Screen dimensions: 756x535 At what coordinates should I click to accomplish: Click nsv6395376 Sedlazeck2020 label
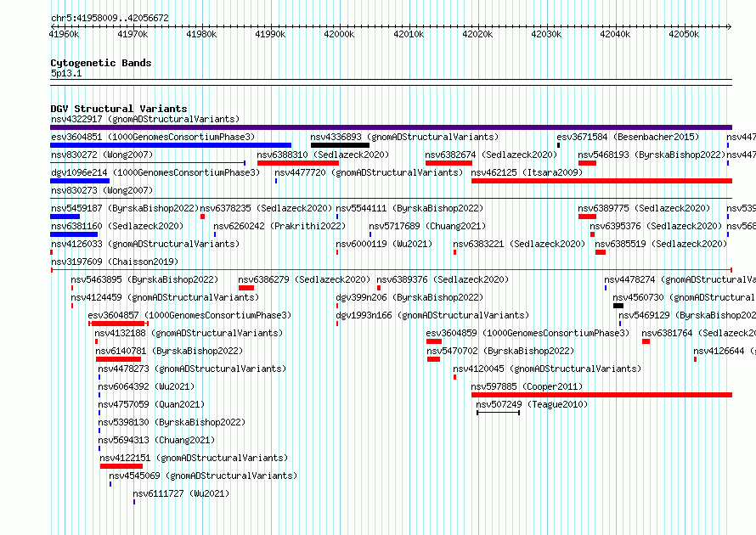point(656,226)
